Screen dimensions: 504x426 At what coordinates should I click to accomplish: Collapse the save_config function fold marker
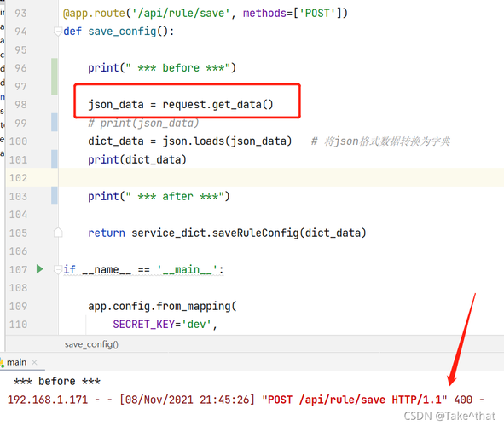click(58, 32)
